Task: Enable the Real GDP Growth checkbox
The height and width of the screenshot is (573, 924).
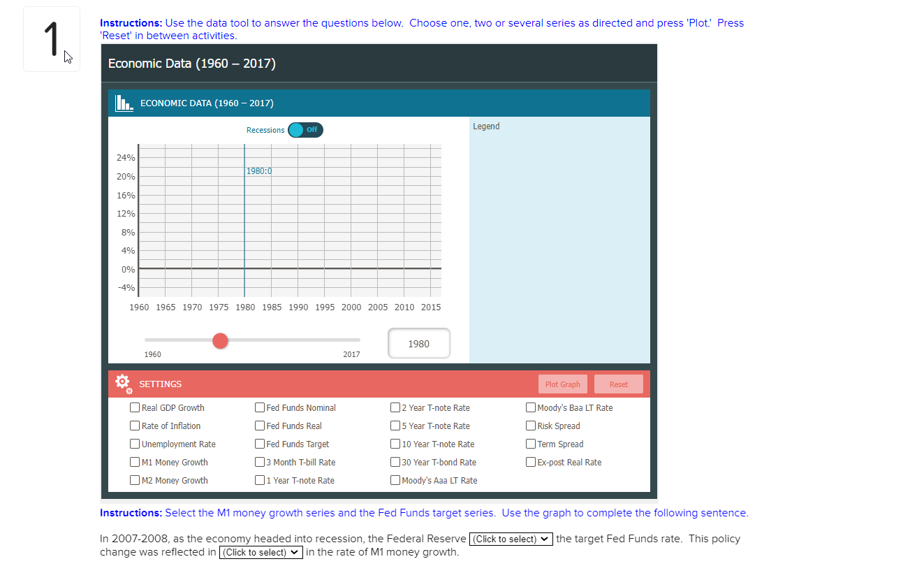Action: pyautogui.click(x=134, y=407)
